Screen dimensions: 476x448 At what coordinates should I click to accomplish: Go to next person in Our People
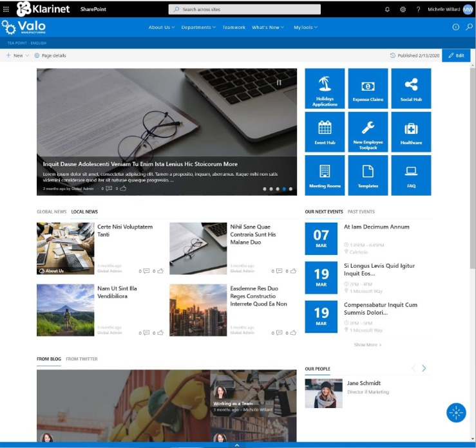(x=424, y=369)
